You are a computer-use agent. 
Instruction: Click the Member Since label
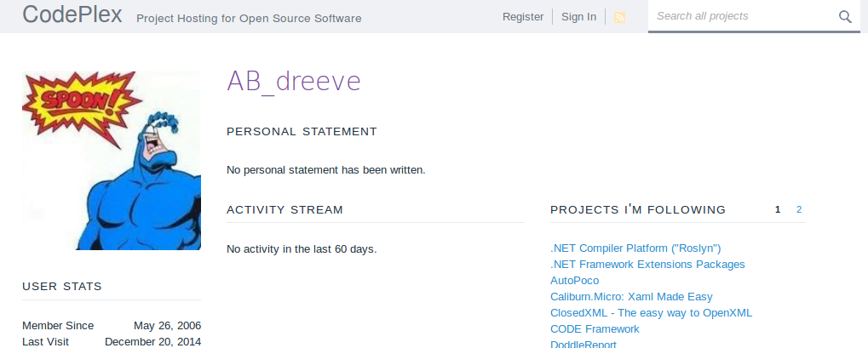(58, 325)
